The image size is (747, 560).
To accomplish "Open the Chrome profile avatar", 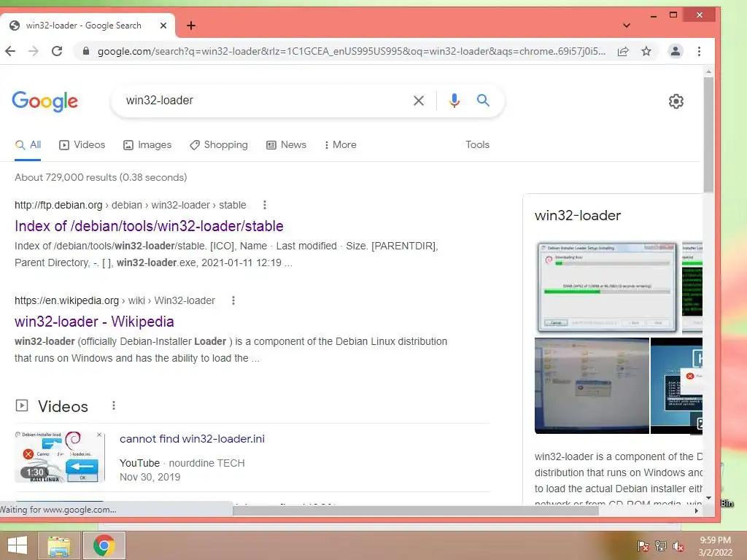I will [675, 51].
